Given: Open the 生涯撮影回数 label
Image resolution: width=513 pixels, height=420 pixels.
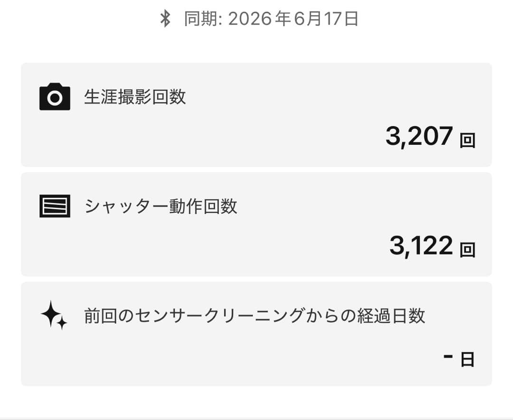Looking at the screenshot, I should pos(135,97).
